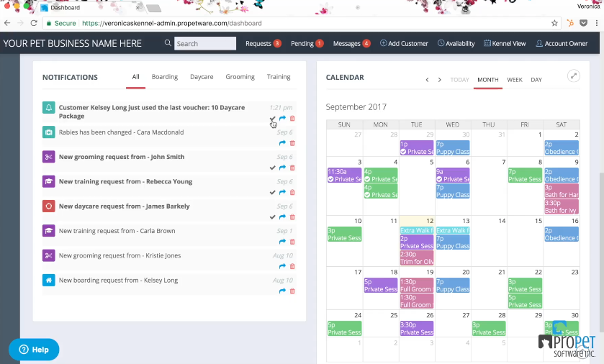Open Kennel View in the top bar
604x364 pixels.
coord(505,43)
